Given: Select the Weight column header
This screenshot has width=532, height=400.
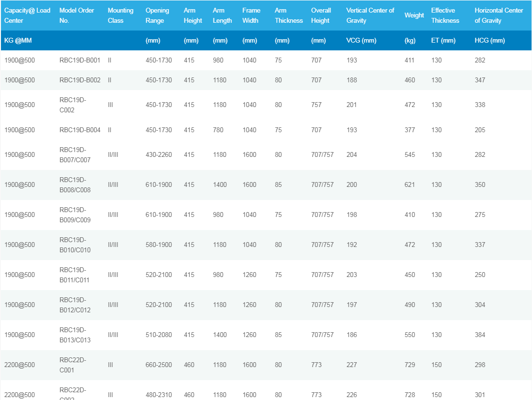Looking at the screenshot, I should [414, 15].
